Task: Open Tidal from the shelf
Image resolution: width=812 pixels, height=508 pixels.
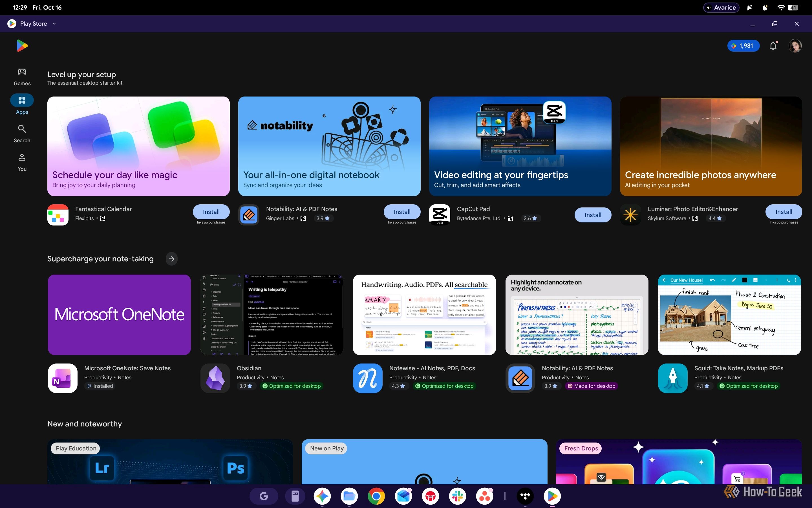Action: pyautogui.click(x=525, y=496)
